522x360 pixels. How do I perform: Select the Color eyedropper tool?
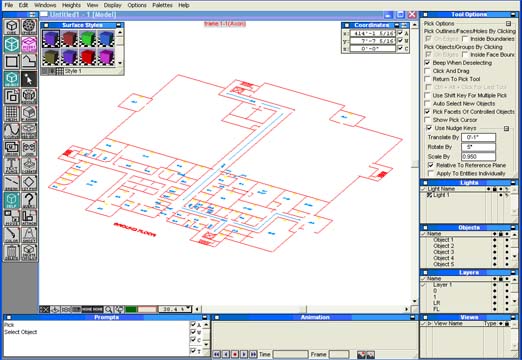12,235
